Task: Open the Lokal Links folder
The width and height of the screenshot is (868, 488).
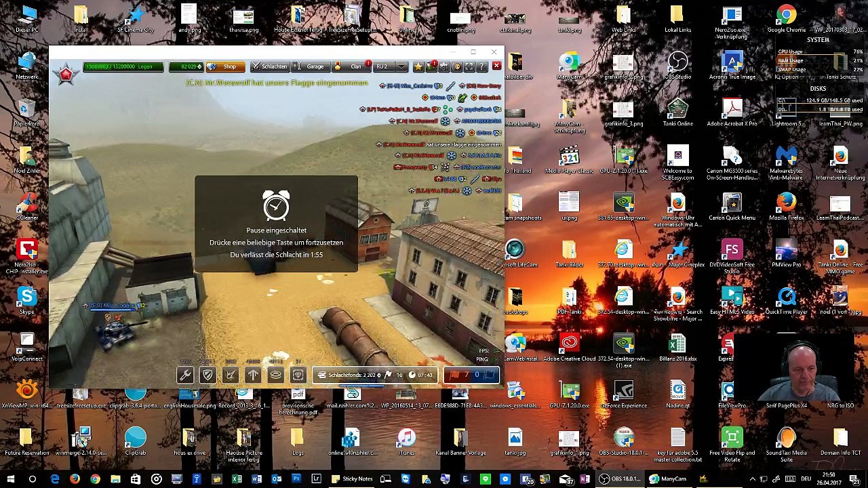Action: (677, 20)
